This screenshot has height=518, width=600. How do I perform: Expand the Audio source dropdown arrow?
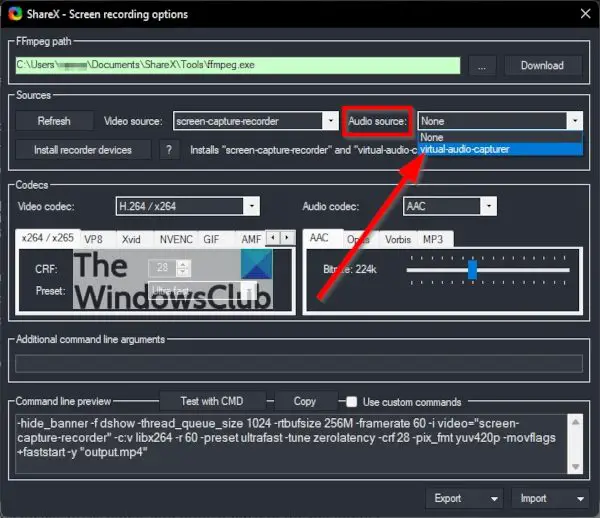coord(574,121)
